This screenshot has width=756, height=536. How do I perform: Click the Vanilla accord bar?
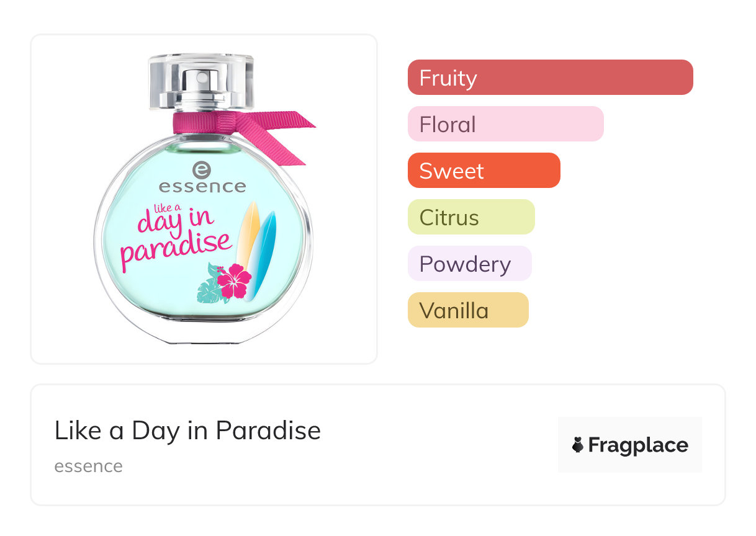pyautogui.click(x=468, y=310)
